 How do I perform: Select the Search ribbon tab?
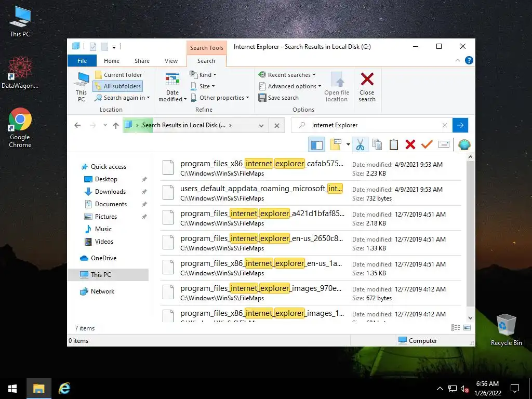[206, 61]
